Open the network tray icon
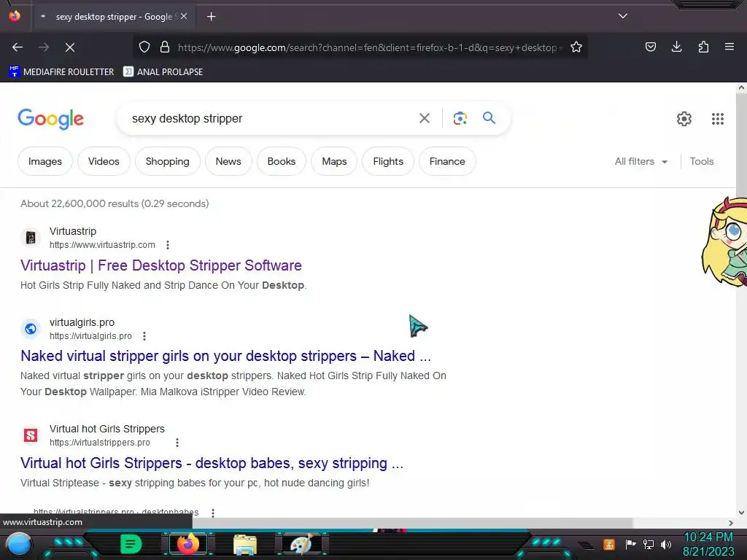 pos(648,544)
